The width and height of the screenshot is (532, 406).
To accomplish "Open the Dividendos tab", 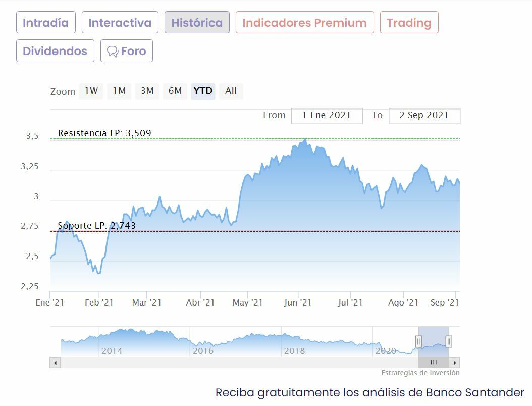I will click(55, 51).
